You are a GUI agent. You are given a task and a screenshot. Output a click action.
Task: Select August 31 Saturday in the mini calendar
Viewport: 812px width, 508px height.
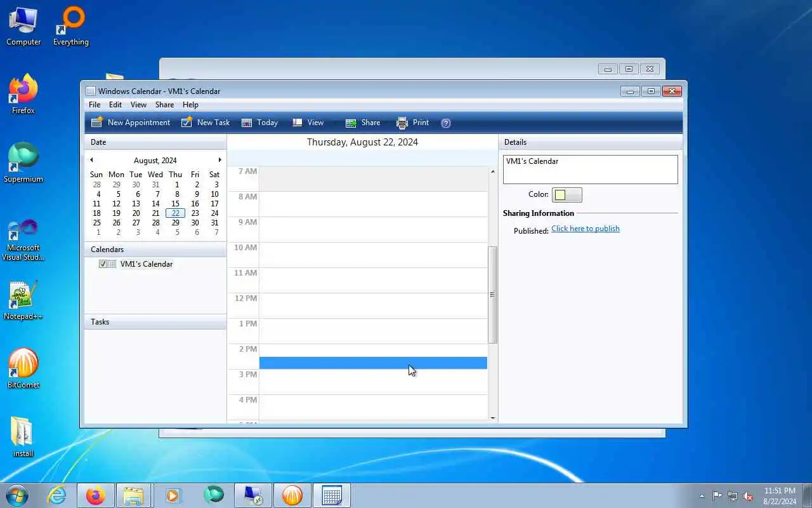tap(214, 223)
